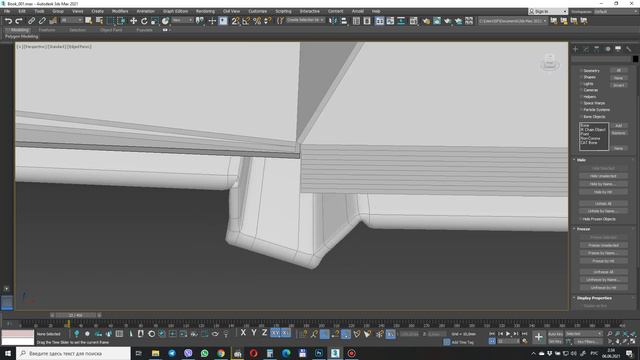The height and width of the screenshot is (360, 640).
Task: Switch to Object Paint ribbon tab
Action: 111,30
